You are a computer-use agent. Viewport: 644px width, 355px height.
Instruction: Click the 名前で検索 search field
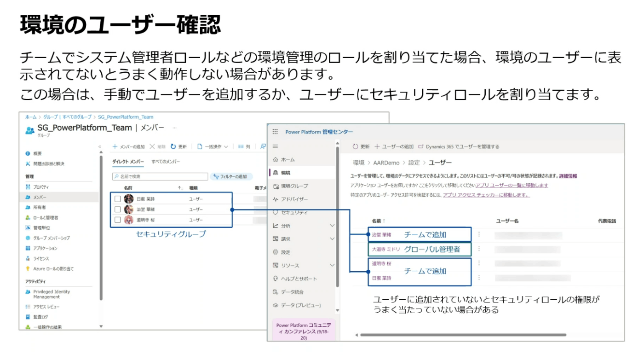pos(160,176)
